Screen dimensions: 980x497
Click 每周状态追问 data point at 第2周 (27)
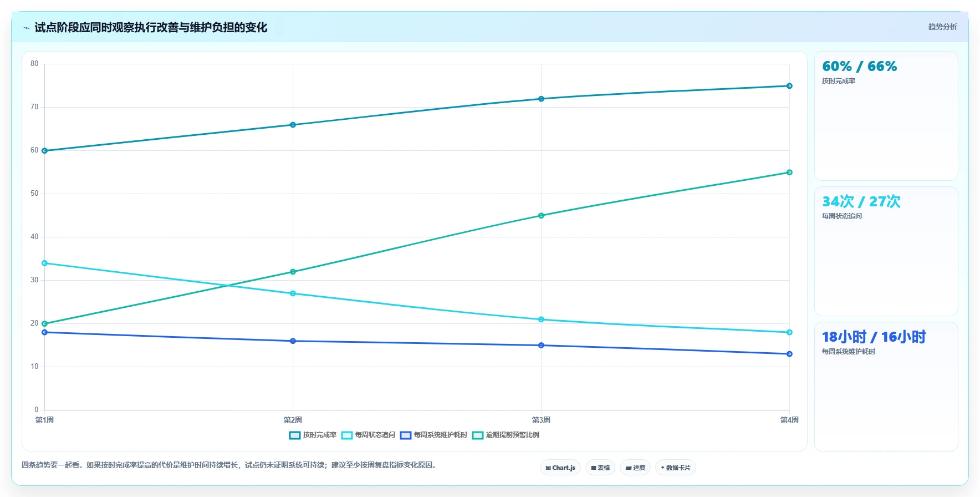click(293, 293)
